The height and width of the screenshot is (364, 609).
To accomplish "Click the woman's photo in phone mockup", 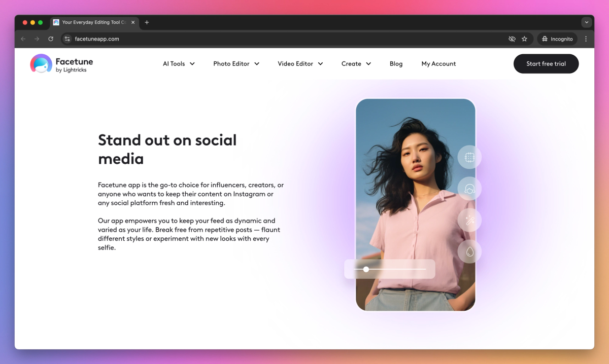I will pyautogui.click(x=415, y=204).
